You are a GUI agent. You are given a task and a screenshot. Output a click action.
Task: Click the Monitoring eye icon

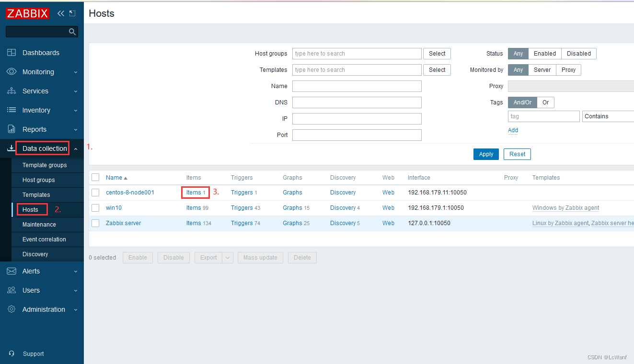click(12, 72)
